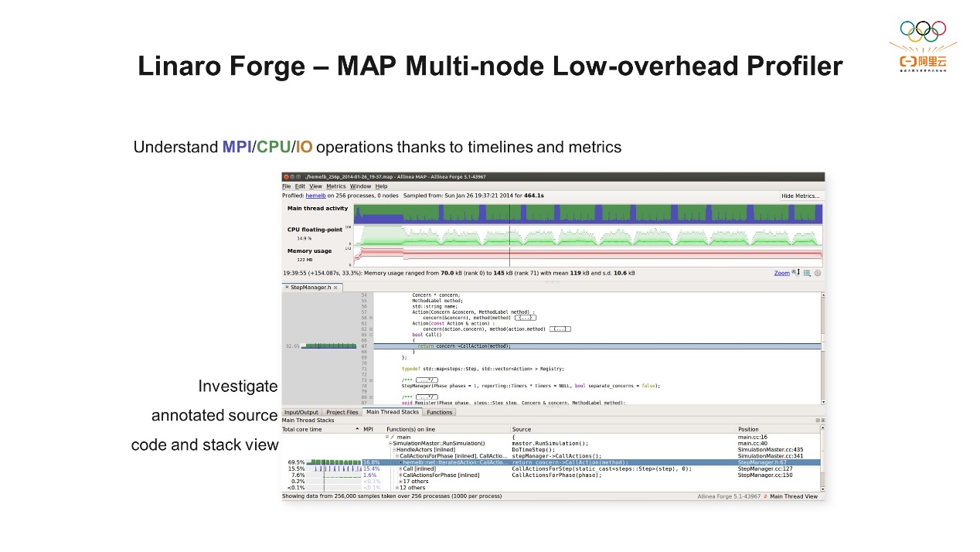This screenshot has width=980, height=552.
Task: Open the File menu
Action: click(286, 186)
